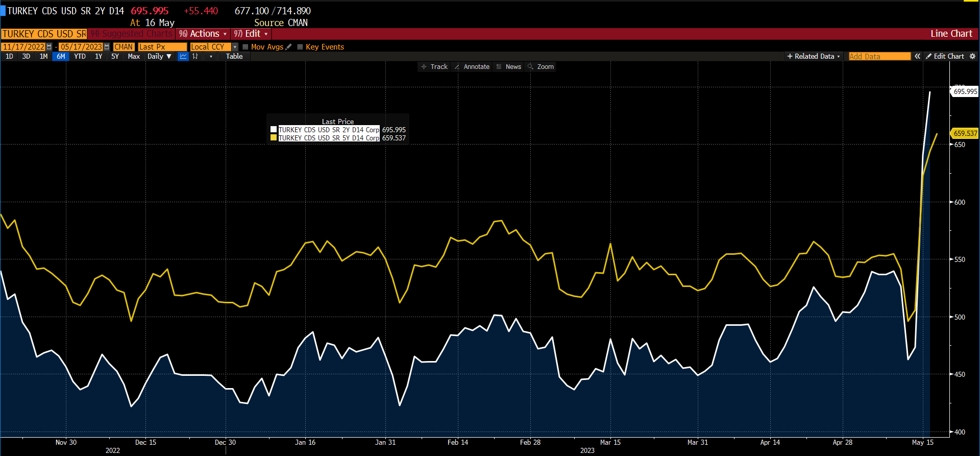The width and height of the screenshot is (980, 456).
Task: Open the Local CCY currency dropdown
Action: (235, 47)
